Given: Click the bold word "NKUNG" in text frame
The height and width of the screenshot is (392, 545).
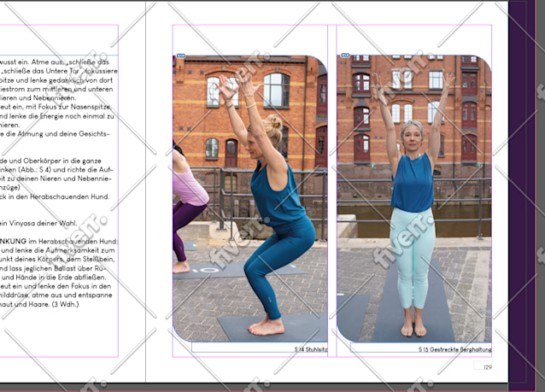Looking at the screenshot, I should click(13, 241).
